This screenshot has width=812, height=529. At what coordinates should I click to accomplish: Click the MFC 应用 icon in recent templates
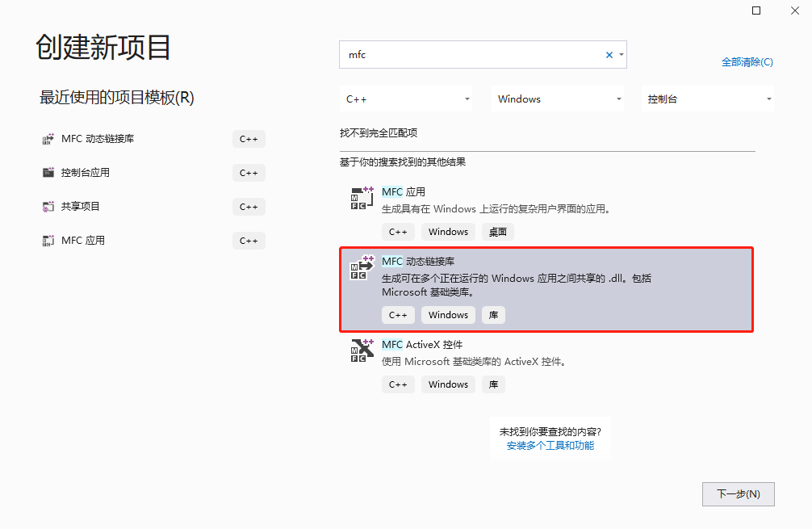coord(48,241)
